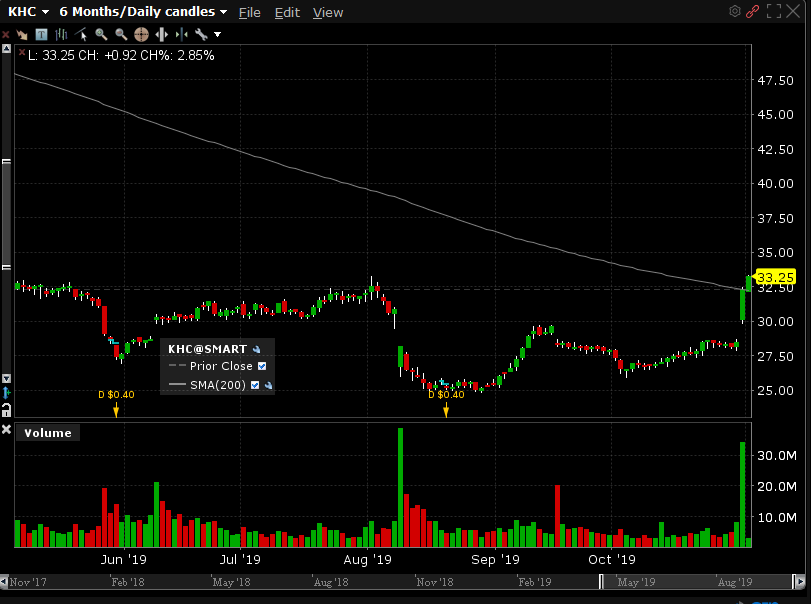Click the red chain link icon
The width and height of the screenshot is (811, 604).
[x=753, y=11]
